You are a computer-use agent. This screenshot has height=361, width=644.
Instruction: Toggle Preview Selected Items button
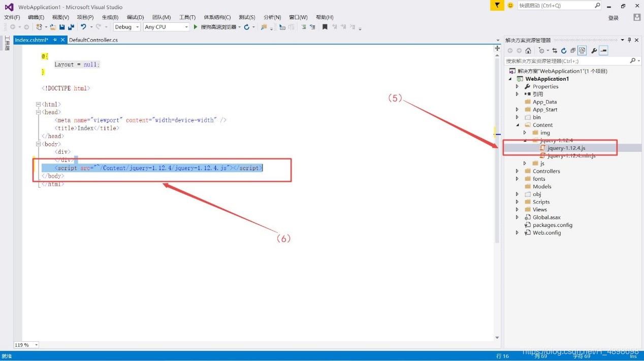[x=603, y=50]
